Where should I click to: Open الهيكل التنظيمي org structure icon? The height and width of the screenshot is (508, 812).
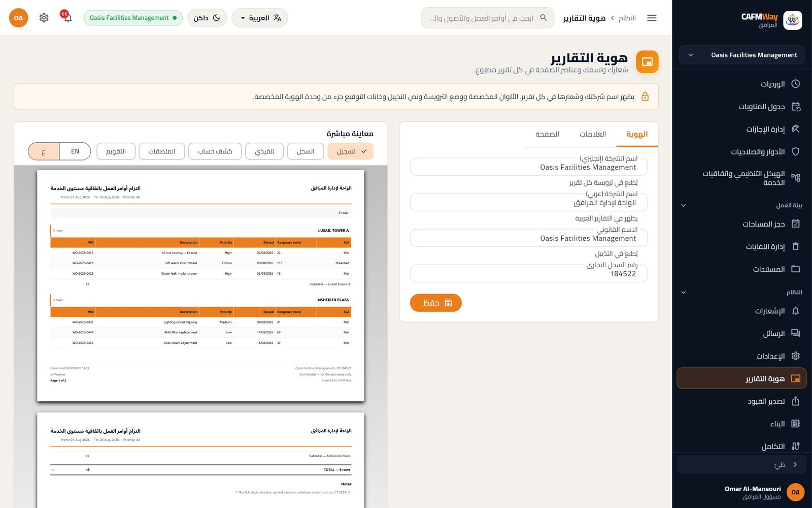point(795,178)
